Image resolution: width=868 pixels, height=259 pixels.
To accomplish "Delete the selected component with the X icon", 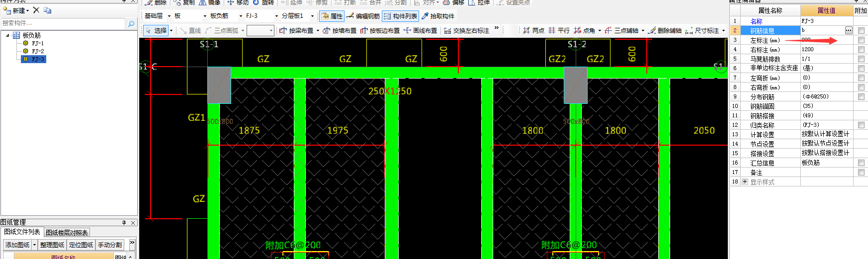I will coord(36,10).
